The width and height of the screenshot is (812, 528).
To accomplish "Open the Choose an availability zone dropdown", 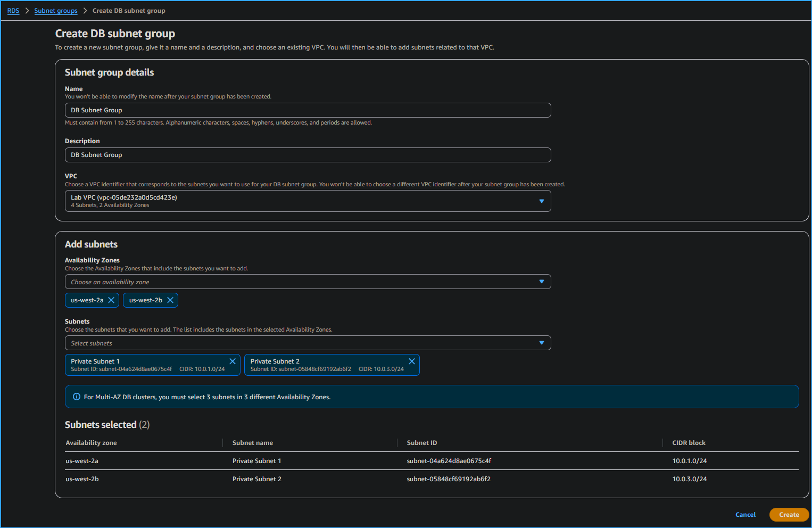I will [308, 282].
